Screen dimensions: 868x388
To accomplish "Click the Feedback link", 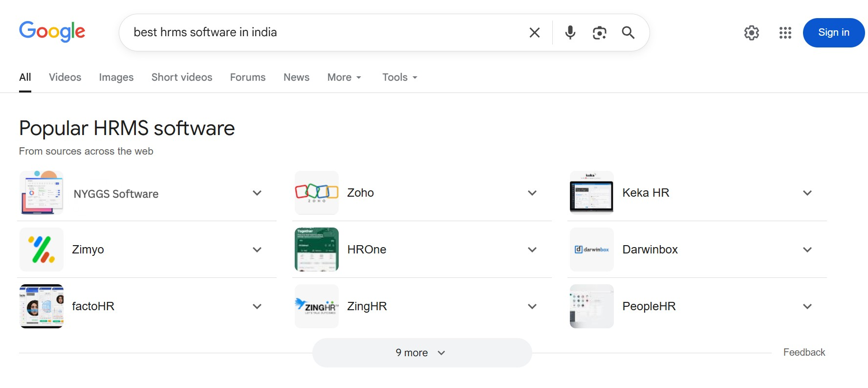I will pyautogui.click(x=804, y=352).
